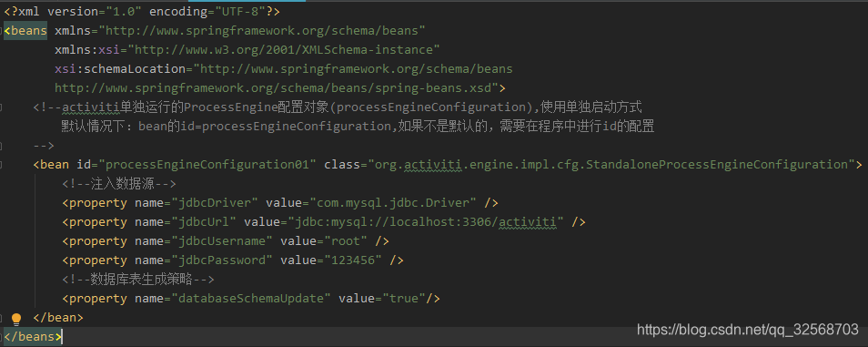The image size is (868, 347).
Task: Click the password value "123456"
Action: tap(353, 260)
